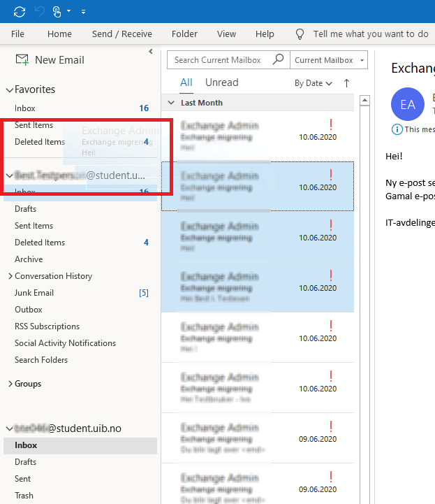Collapse the Last Month group header
Screen dimensions: 435x504
(171, 103)
